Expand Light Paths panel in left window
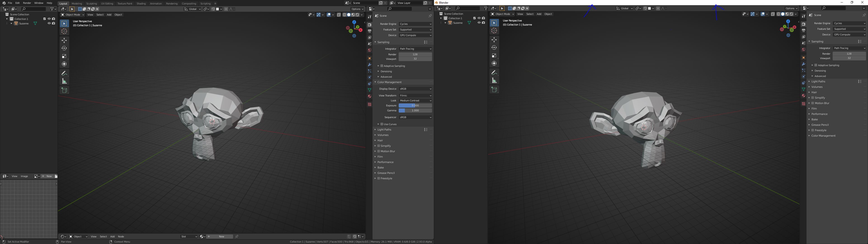 point(384,130)
